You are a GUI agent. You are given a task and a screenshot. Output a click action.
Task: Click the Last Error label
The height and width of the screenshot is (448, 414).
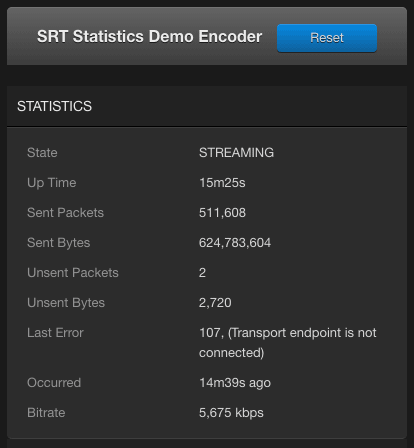pyautogui.click(x=55, y=333)
